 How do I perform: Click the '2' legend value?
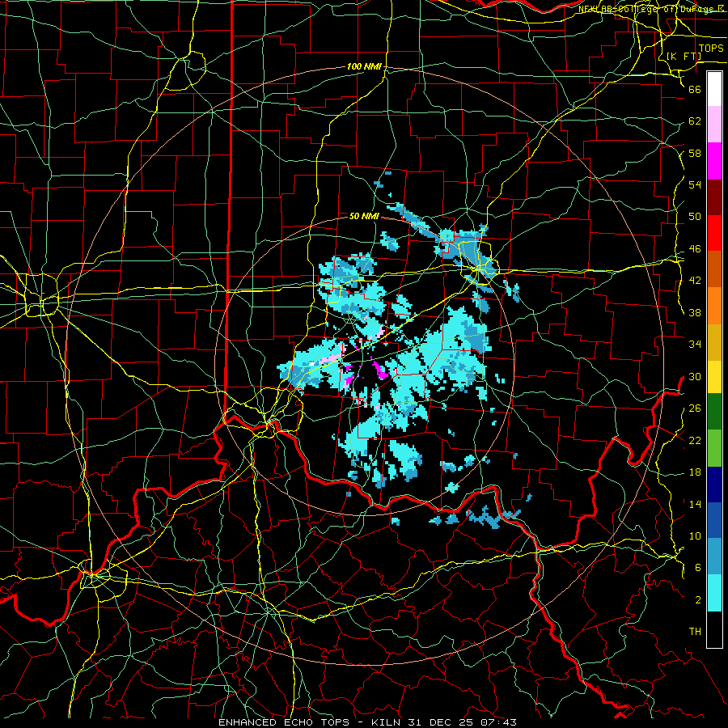[698, 600]
